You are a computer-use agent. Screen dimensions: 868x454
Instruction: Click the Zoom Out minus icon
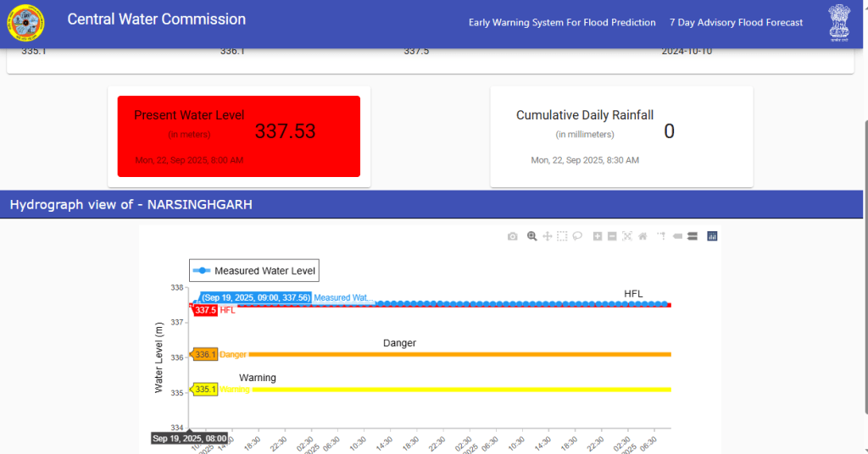click(x=612, y=236)
